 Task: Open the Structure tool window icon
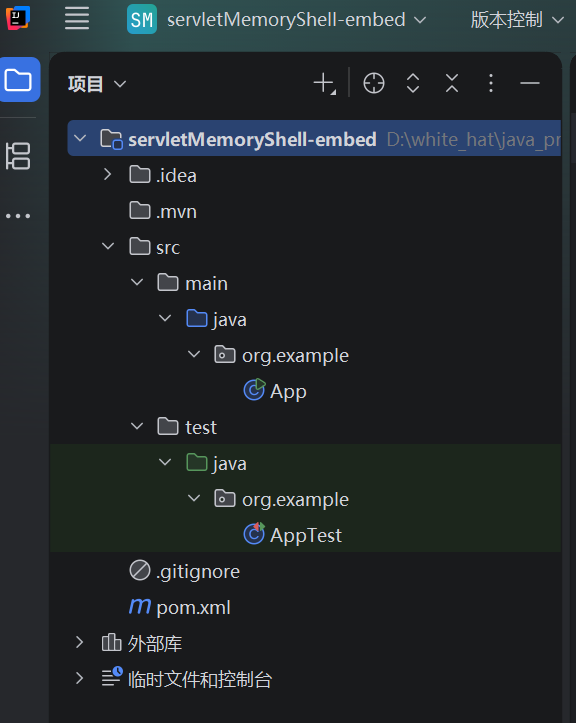tap(18, 156)
